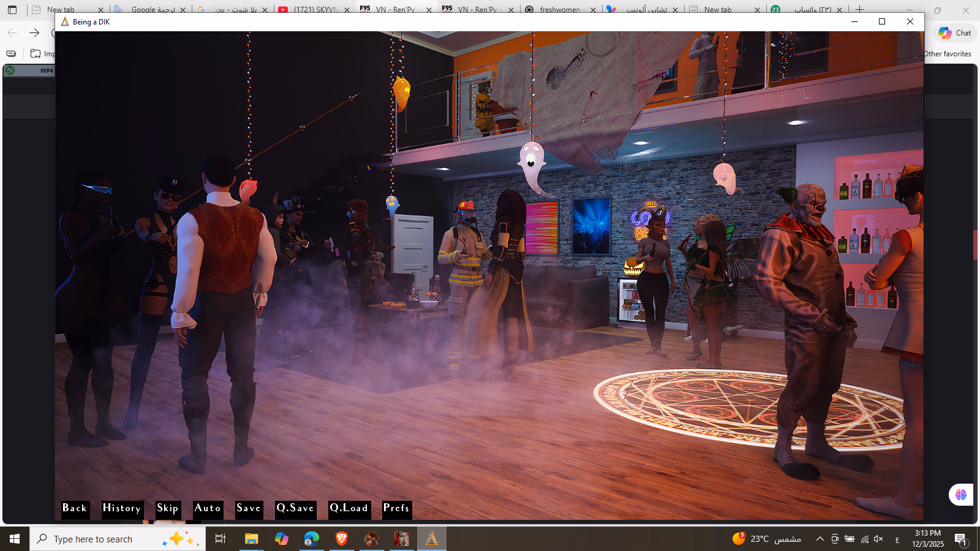Open Microsoft Edge from the taskbar

(x=312, y=539)
